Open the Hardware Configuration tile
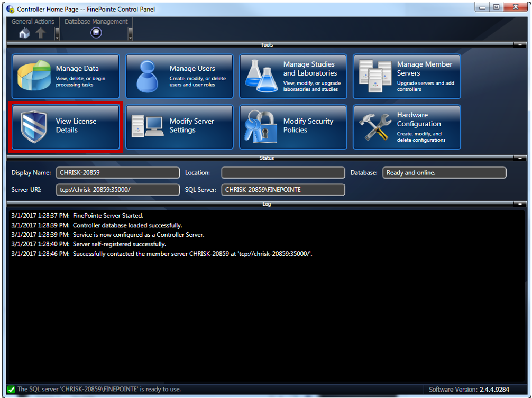Image resolution: width=532 pixels, height=398 pixels. pyautogui.click(x=407, y=127)
